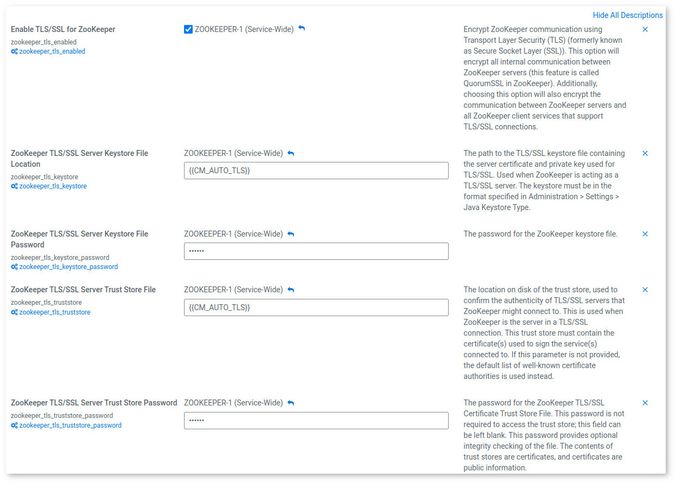Open zookeeper_tls_truststore property link
Image resolution: width=676 pixels, height=484 pixels.
[55, 312]
